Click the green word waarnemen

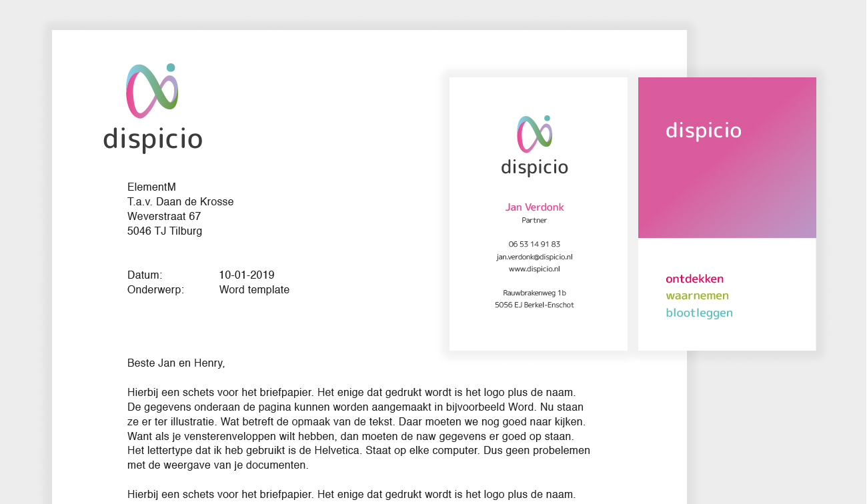[698, 295]
